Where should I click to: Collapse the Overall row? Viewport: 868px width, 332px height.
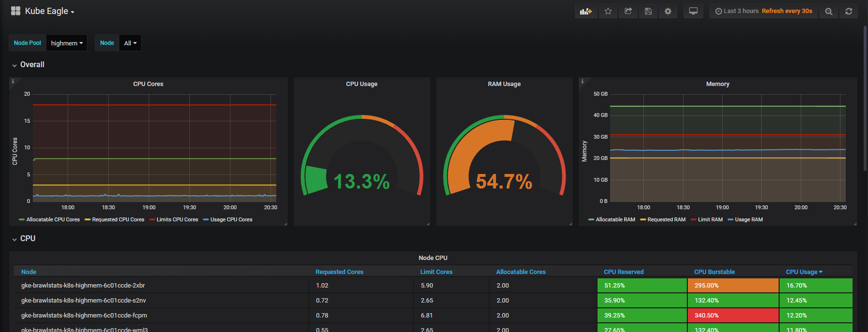28,65
